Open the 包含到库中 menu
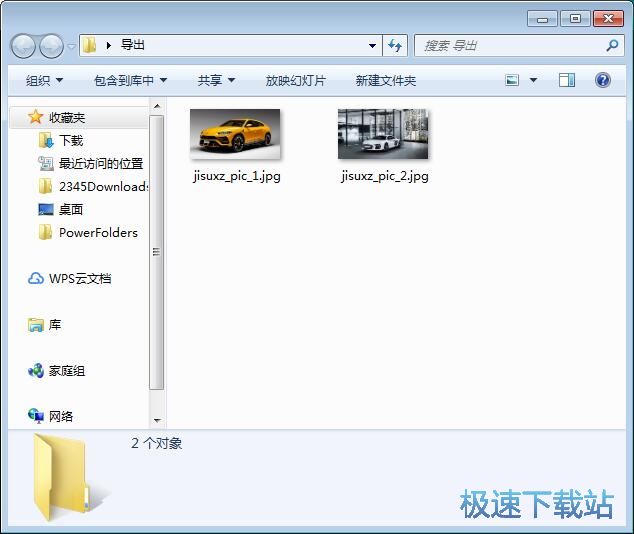Image resolution: width=634 pixels, height=534 pixels. (x=130, y=80)
